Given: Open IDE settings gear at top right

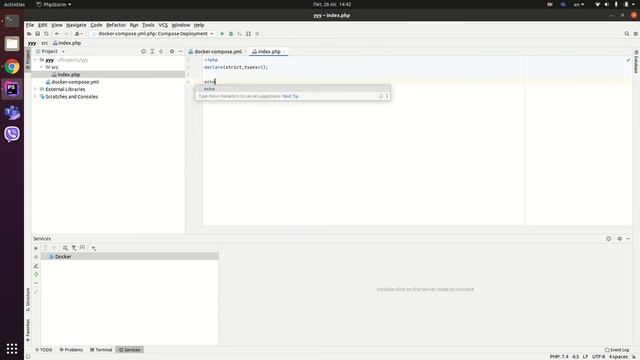Looking at the screenshot, I should point(636,34).
